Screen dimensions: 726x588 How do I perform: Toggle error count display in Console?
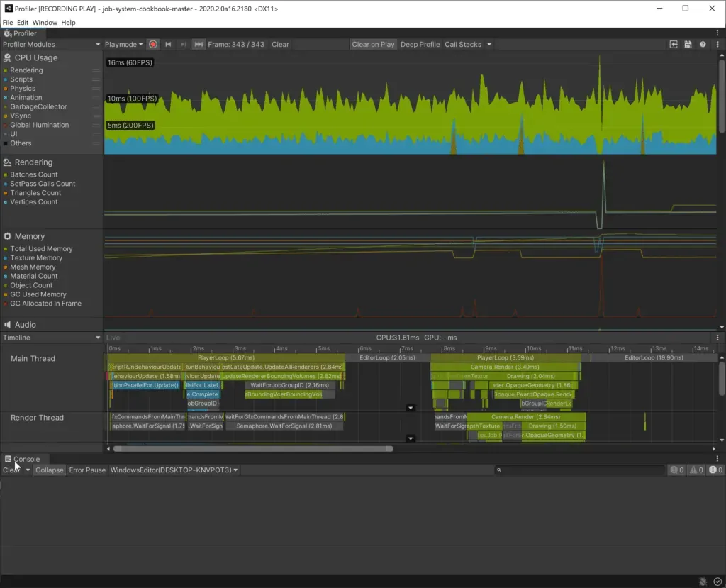715,470
